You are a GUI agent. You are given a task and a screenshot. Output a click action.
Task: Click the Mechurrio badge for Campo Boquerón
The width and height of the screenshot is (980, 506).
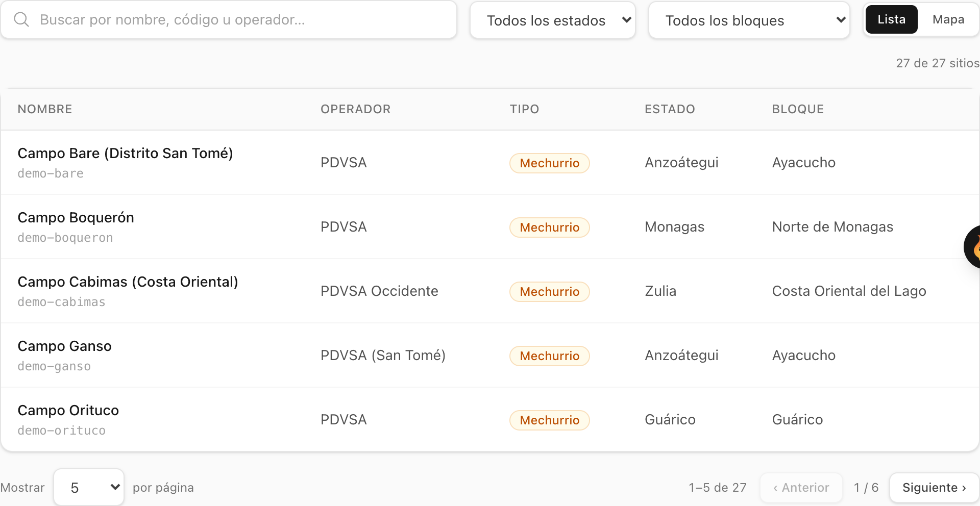coord(549,227)
